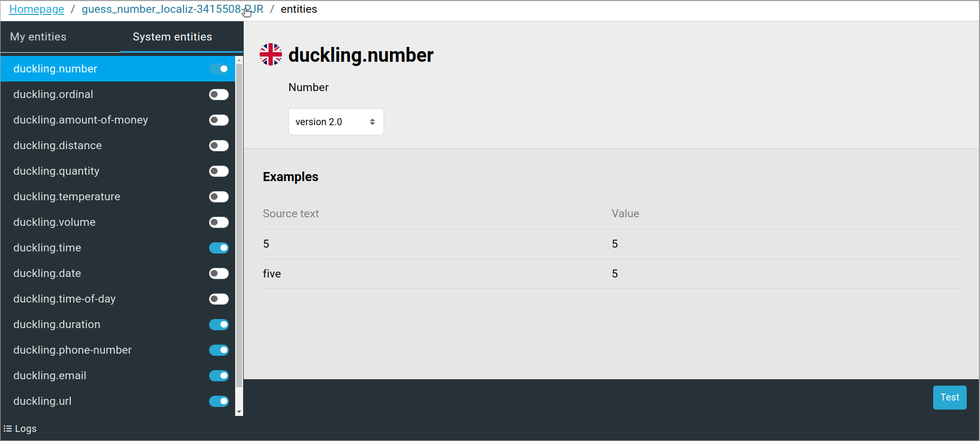The image size is (980, 441).
Task: Navigate to Homepage via breadcrumb
Action: point(36,9)
